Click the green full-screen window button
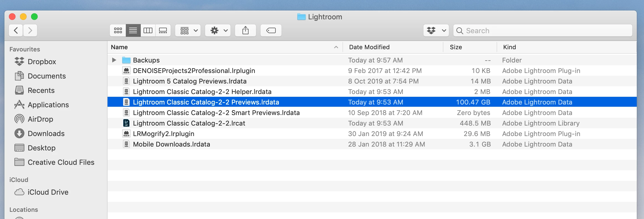The height and width of the screenshot is (219, 644). pyautogui.click(x=34, y=17)
